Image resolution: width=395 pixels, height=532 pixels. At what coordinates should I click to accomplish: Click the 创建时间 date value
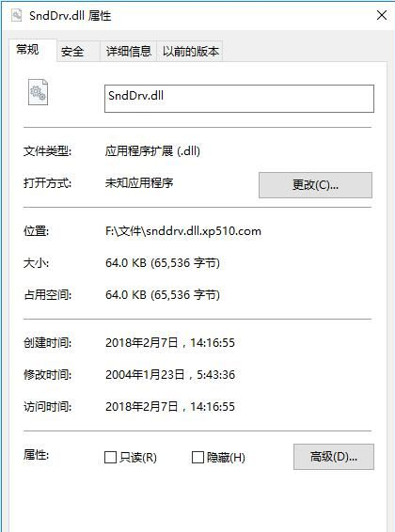point(170,343)
